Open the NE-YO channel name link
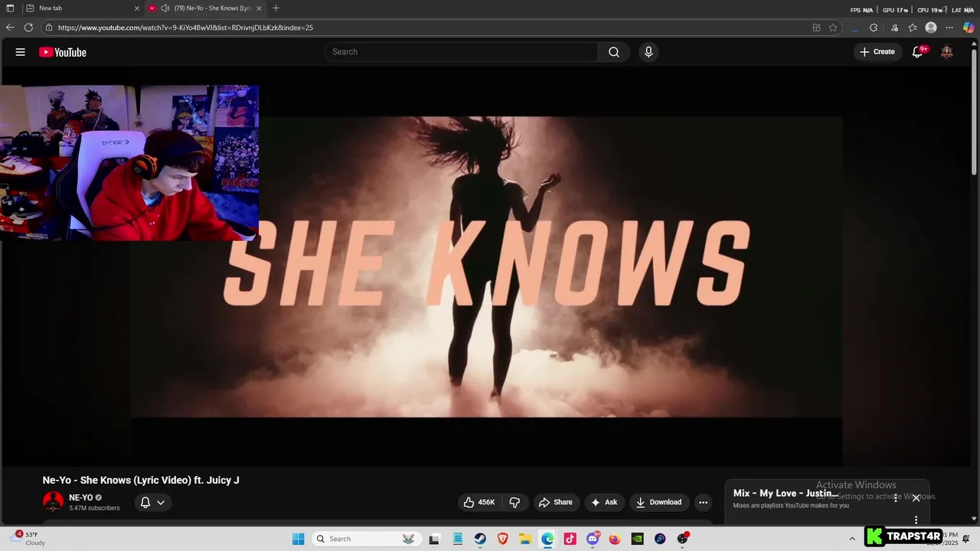This screenshot has width=980, height=551. tap(80, 497)
